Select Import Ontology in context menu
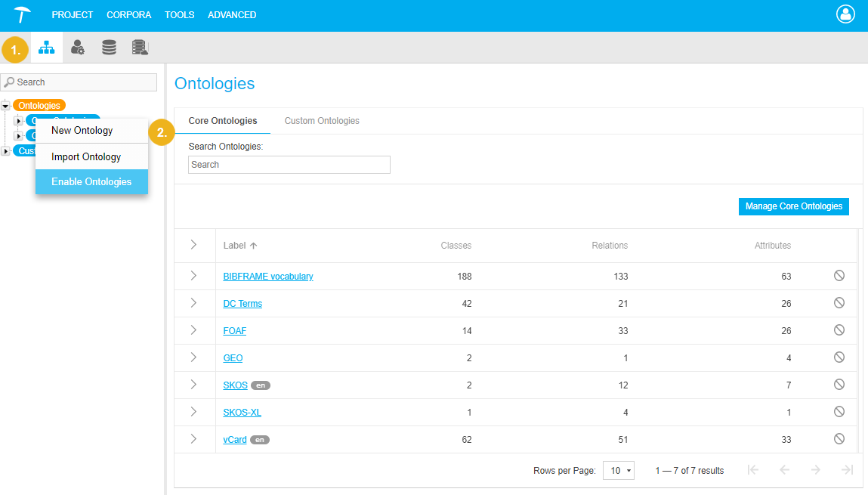The height and width of the screenshot is (495, 868). point(86,157)
